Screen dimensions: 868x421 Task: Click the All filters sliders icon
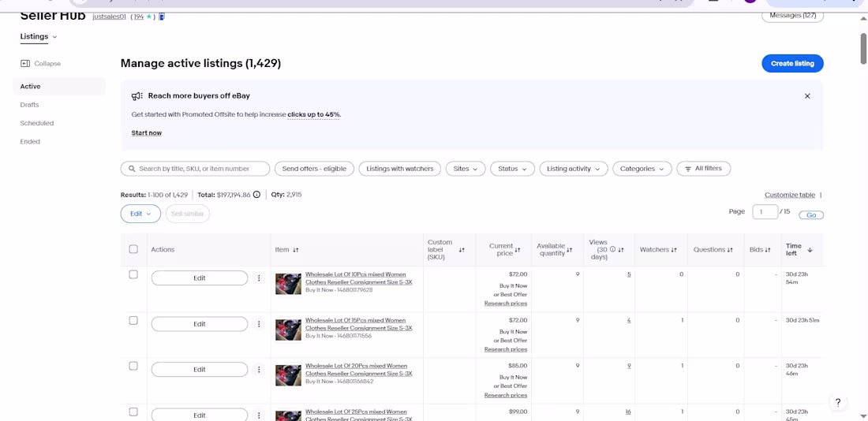[x=688, y=169]
